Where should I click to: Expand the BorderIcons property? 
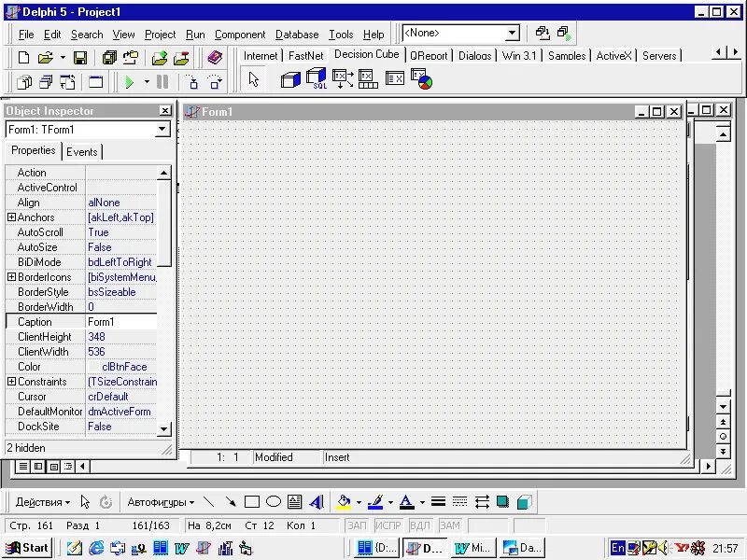click(11, 276)
